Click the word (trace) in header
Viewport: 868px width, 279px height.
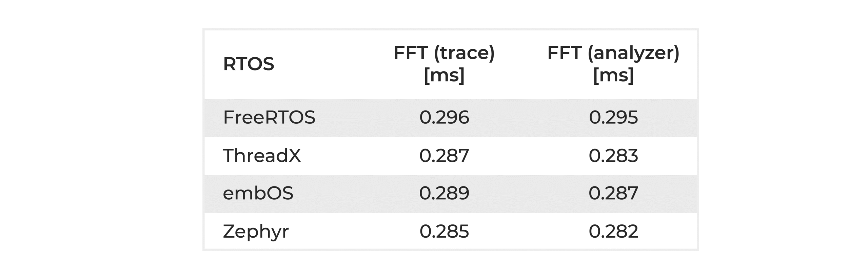point(465,54)
